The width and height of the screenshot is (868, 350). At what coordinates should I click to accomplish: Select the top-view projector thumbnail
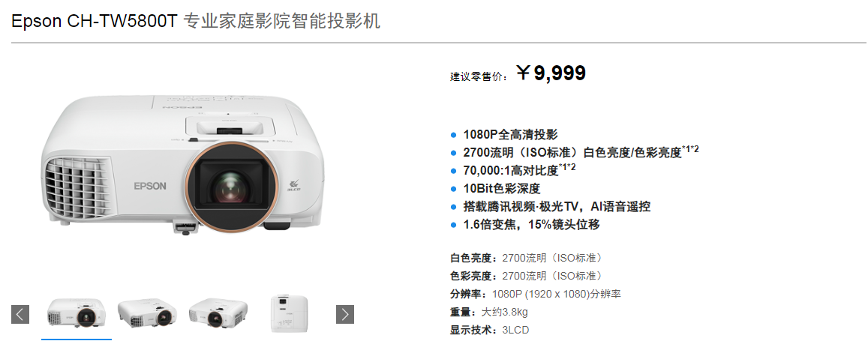coord(289,314)
